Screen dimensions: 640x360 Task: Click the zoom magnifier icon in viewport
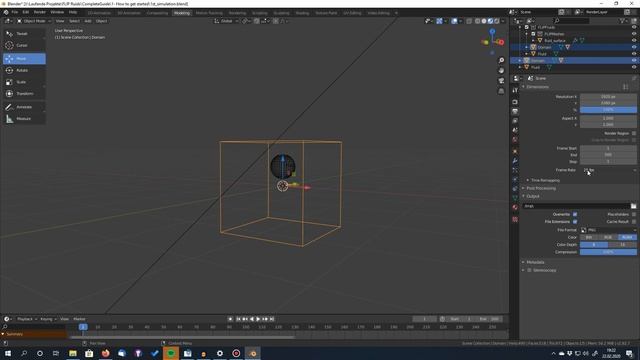coord(501,60)
